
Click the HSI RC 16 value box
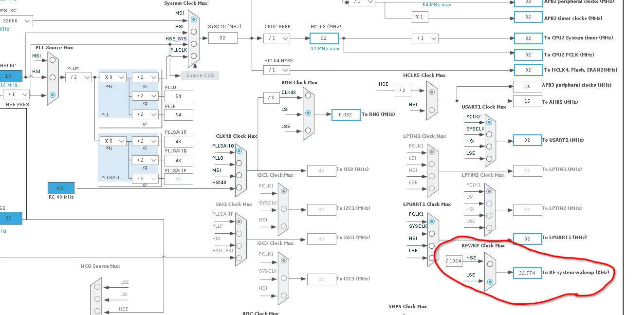[x=11, y=76]
